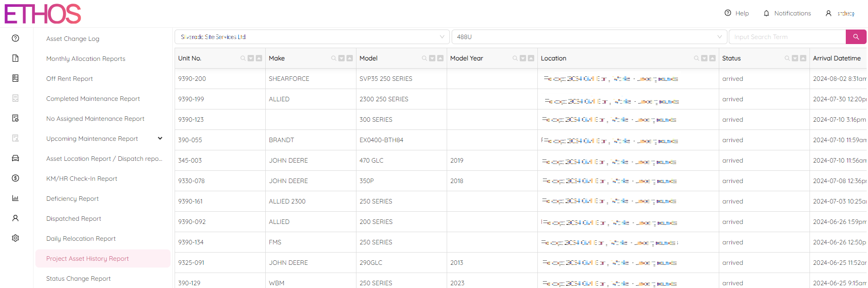Sort Model Year column ascending
The height and width of the screenshot is (288, 868).
(531, 58)
